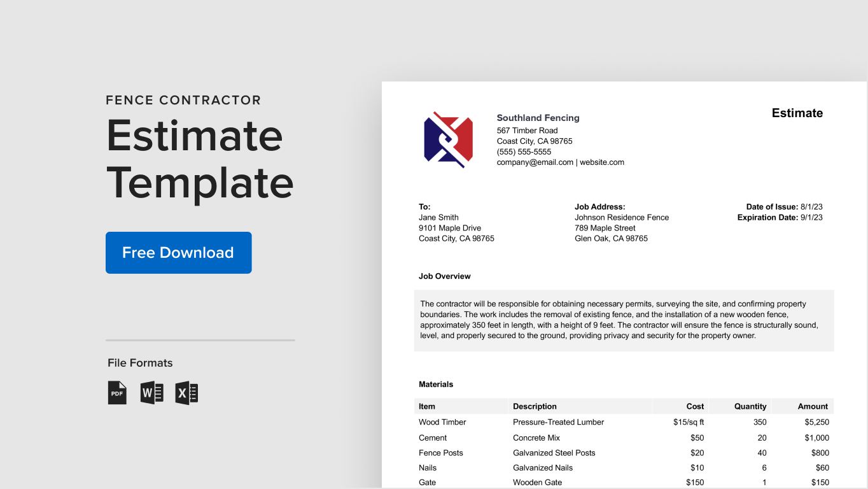
Task: Select the Jane Smith recipient name
Action: (x=438, y=218)
